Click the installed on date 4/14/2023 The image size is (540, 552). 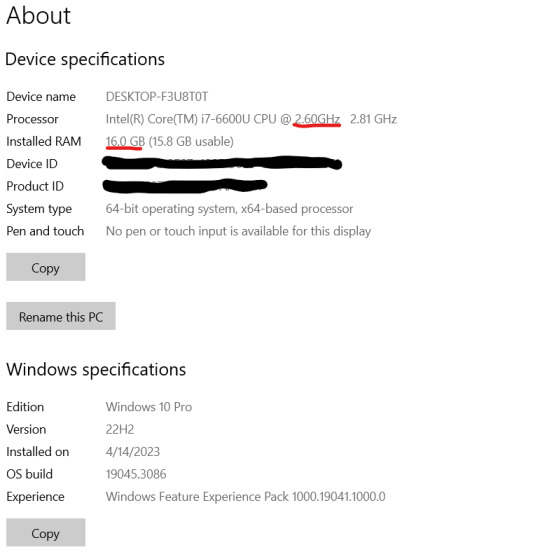point(133,452)
